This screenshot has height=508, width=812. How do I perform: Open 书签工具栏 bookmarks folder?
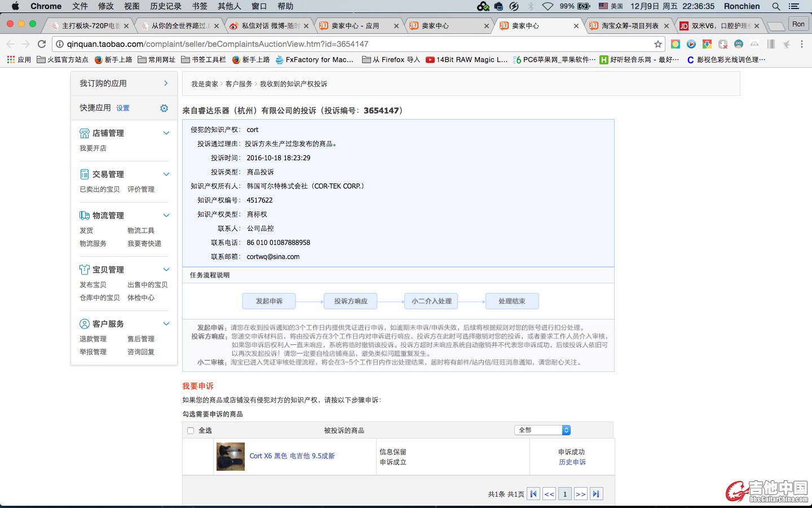click(x=204, y=59)
